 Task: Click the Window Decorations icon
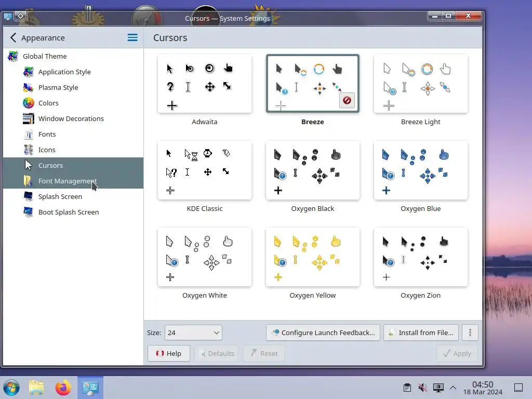pyautogui.click(x=29, y=119)
